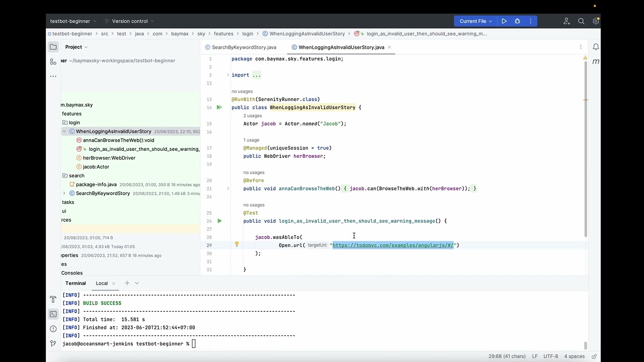Image resolution: width=644 pixels, height=362 pixels.
Task: Add a new terminal session tab
Action: point(127,283)
